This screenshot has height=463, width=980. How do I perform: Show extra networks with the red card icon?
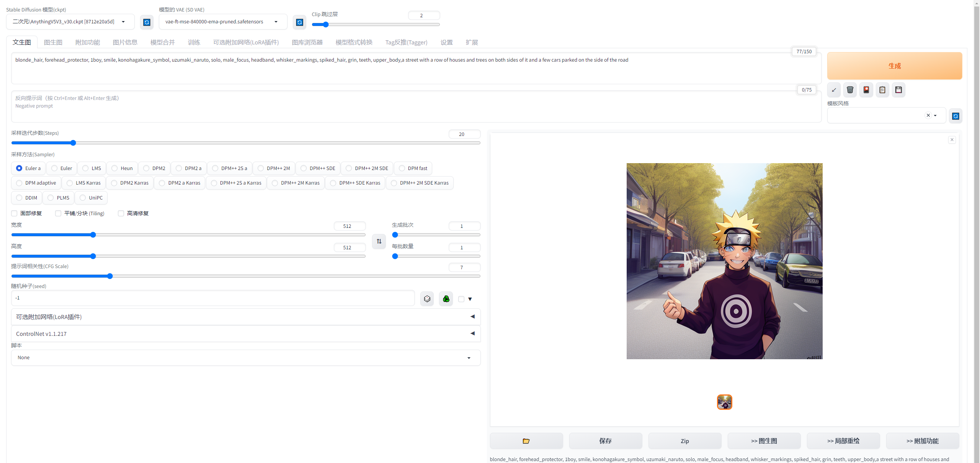866,90
